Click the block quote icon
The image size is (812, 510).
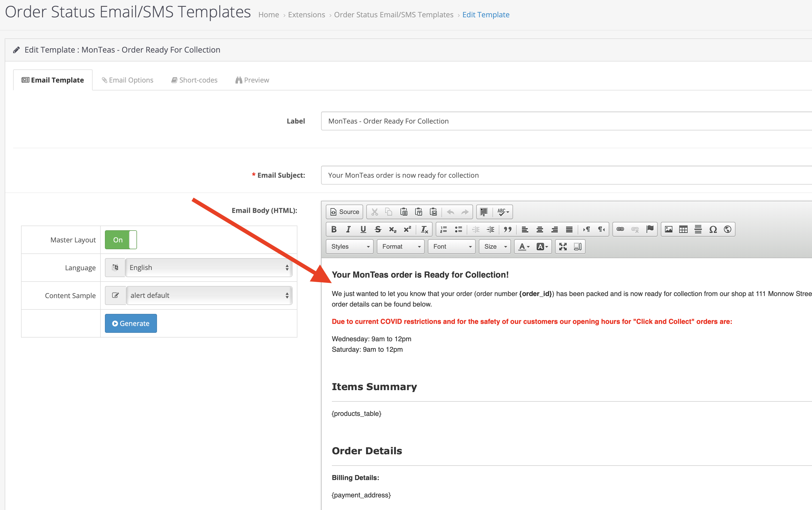tap(507, 229)
